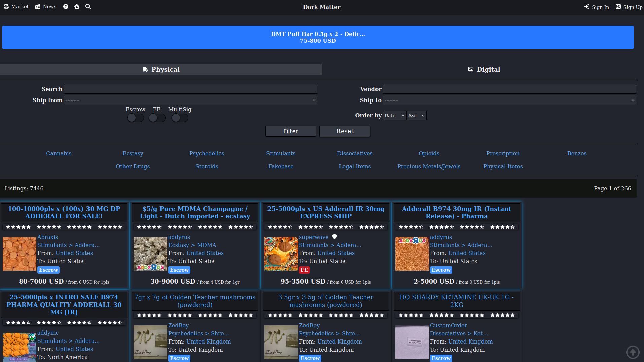This screenshot has width=644, height=362.
Task: Select the Other Drugs category
Action: pyautogui.click(x=133, y=166)
